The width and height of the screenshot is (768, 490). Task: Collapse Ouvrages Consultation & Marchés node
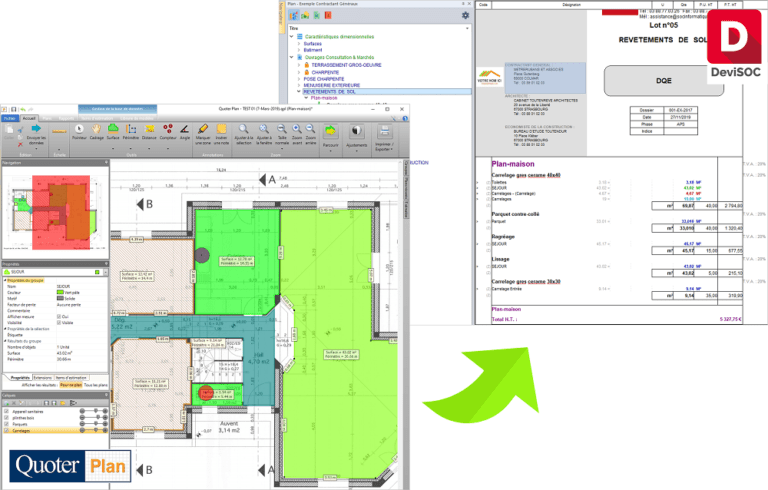pyautogui.click(x=292, y=57)
